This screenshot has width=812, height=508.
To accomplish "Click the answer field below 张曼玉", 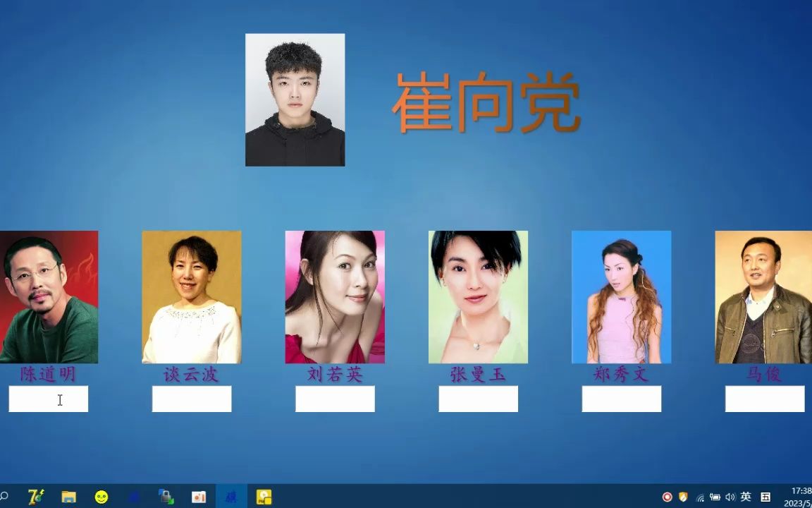I will click(478, 399).
